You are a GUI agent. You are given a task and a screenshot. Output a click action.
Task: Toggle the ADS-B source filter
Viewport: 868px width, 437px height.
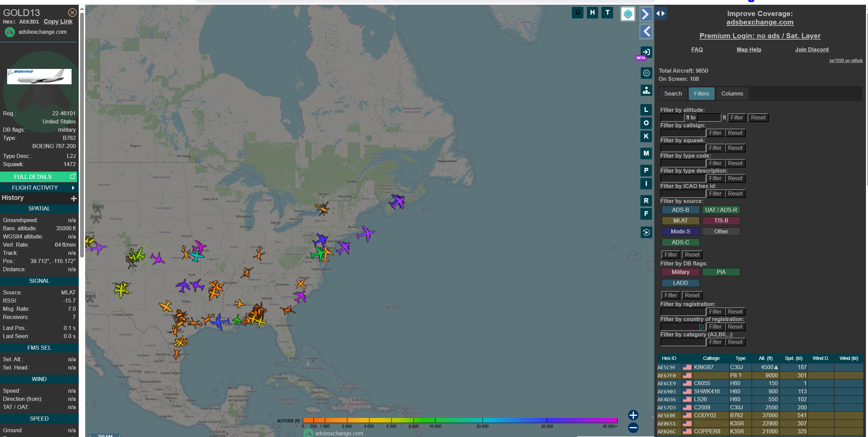click(x=680, y=210)
